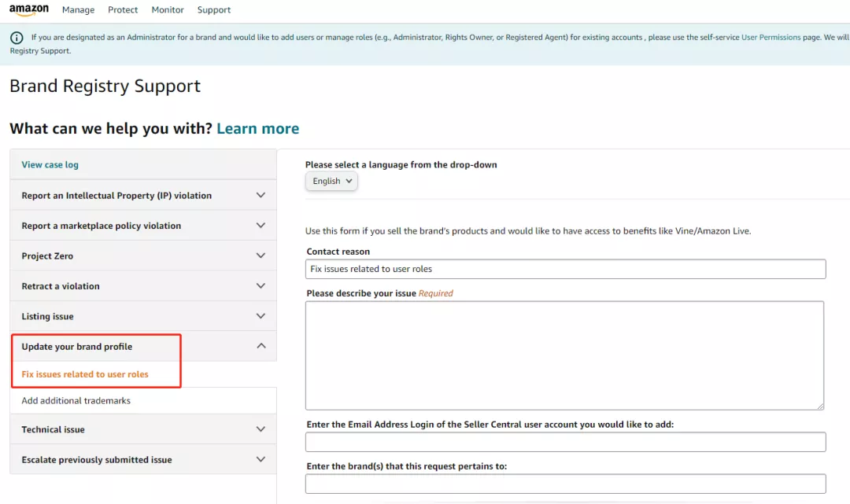Click the info icon in the banner
The width and height of the screenshot is (850, 504).
click(17, 37)
